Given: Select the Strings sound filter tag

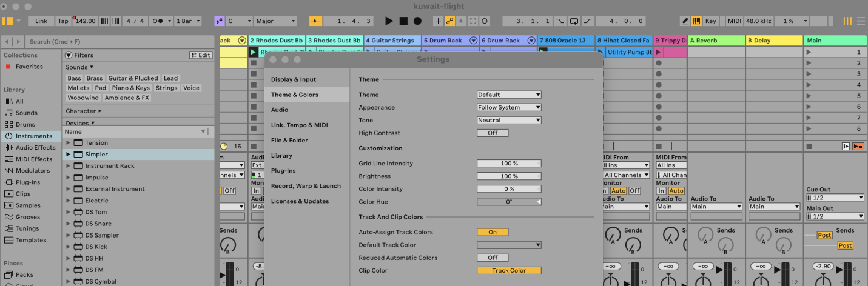Looking at the screenshot, I should tap(166, 88).
